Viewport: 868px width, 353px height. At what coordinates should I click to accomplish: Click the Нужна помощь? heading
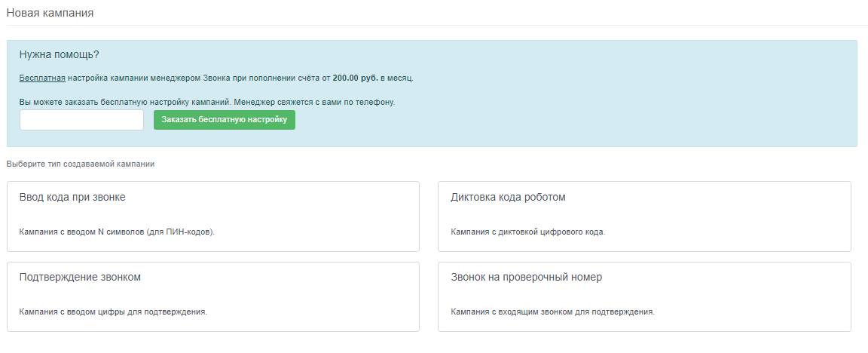(x=60, y=55)
